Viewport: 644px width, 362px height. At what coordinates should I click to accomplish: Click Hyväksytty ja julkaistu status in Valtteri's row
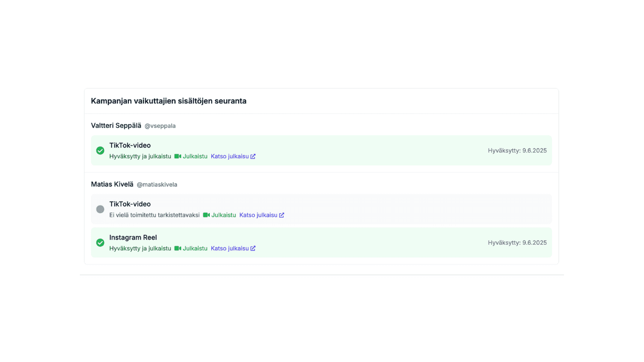(140, 156)
